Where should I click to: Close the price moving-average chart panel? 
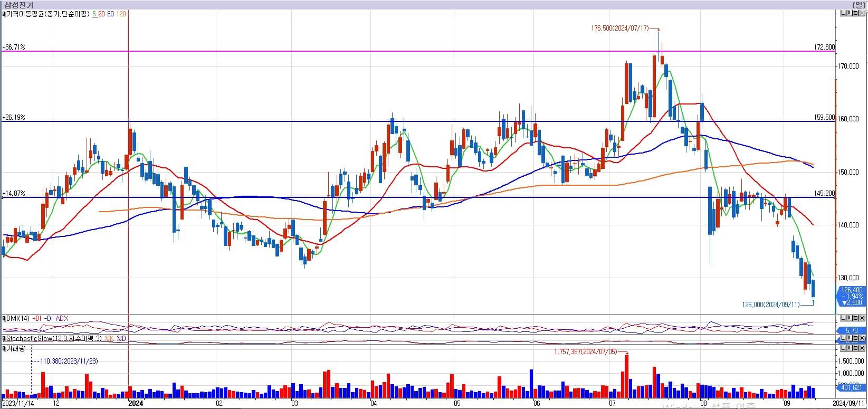tap(862, 14)
